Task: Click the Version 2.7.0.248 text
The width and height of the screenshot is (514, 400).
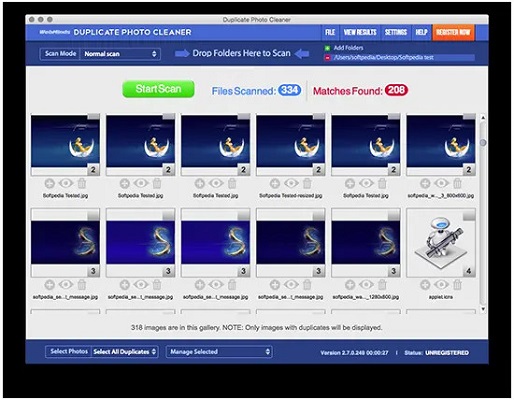Action: [x=354, y=353]
